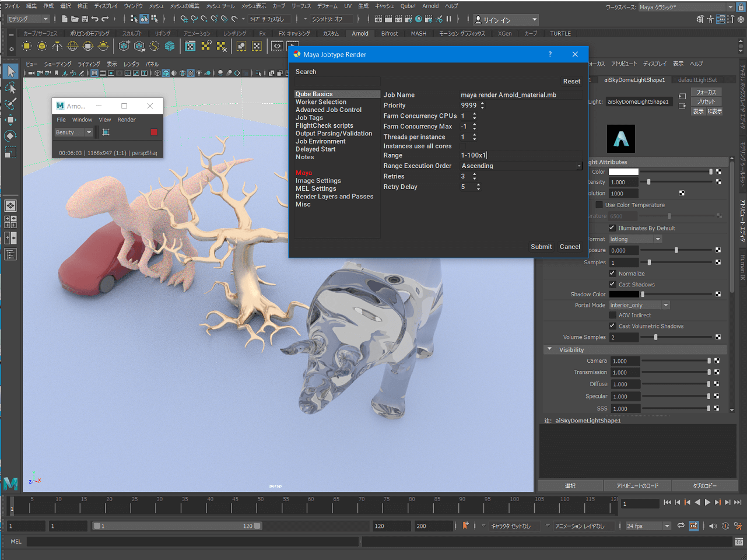This screenshot has height=560, width=747.
Task: Create an Arnold area light from shelf
Action: [27, 46]
